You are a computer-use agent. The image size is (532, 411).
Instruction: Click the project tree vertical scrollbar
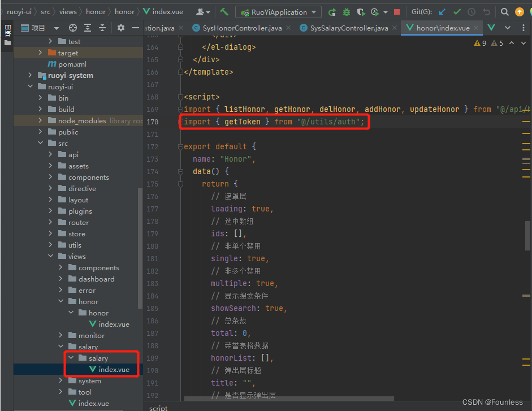[140, 248]
